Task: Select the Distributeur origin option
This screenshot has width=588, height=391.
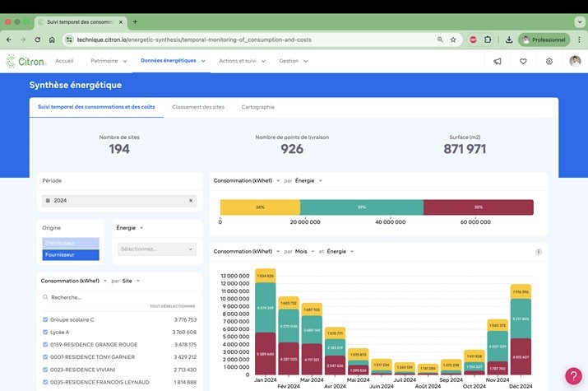Action: 71,243
